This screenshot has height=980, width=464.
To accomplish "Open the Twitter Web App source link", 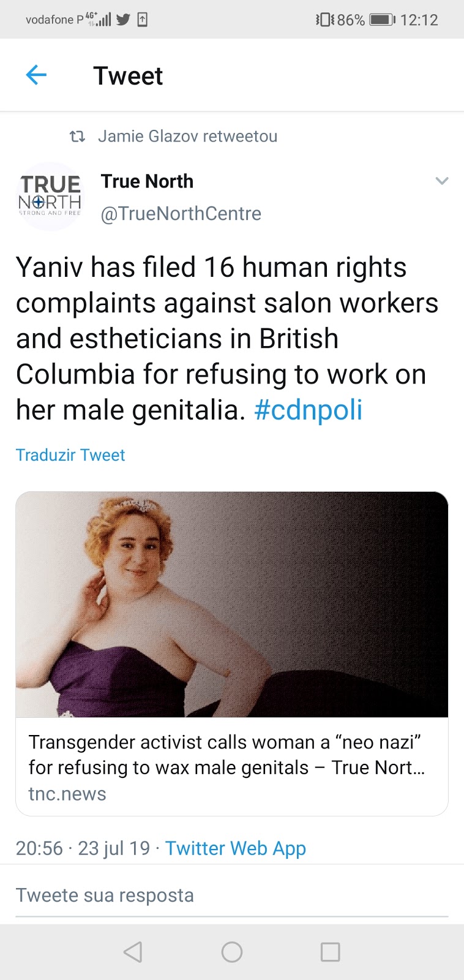I will 236,848.
